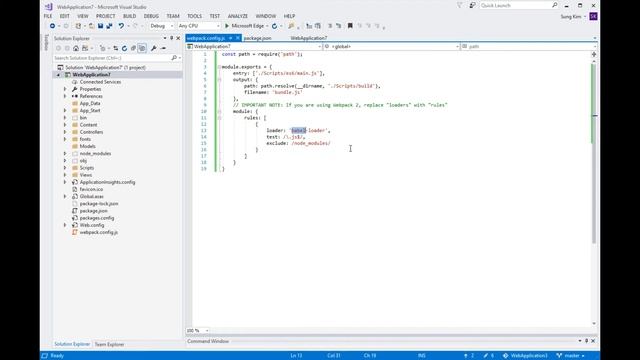The width and height of the screenshot is (640, 360).
Task: Select package.json file in Solution Explorer
Action: [94, 211]
